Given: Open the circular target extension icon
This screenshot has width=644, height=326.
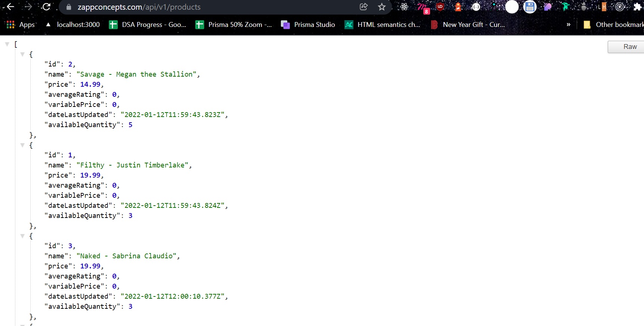Looking at the screenshot, I should [x=620, y=7].
